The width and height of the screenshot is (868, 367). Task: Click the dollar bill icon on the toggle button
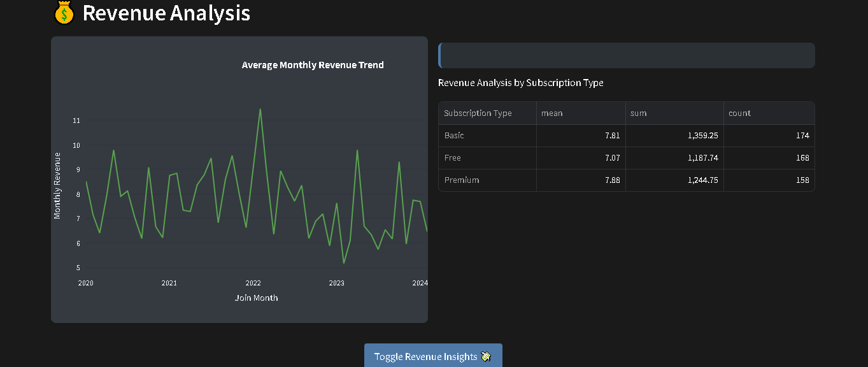point(486,356)
